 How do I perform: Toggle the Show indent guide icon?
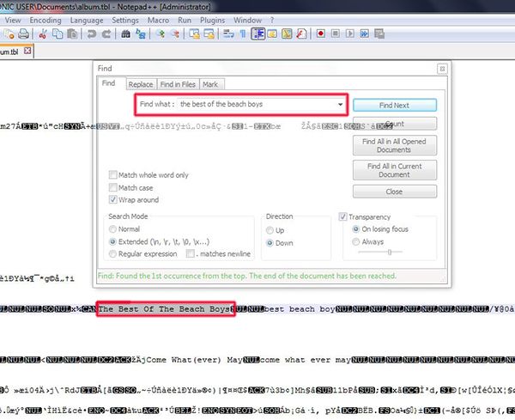[x=258, y=33]
